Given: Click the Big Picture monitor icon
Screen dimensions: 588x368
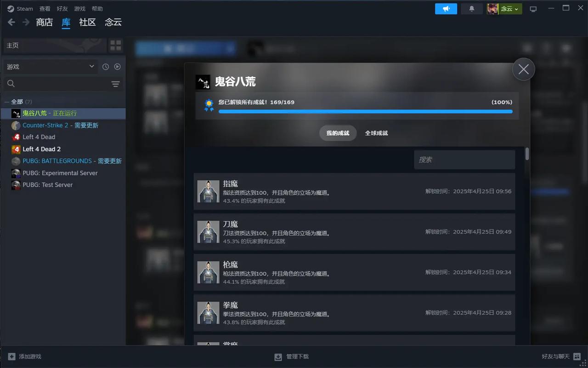Looking at the screenshot, I should pyautogui.click(x=533, y=9).
